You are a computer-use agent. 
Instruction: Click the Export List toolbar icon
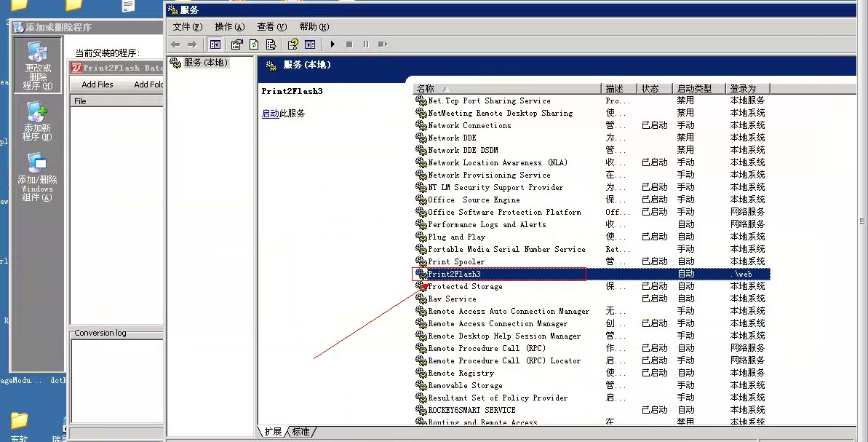pos(271,44)
